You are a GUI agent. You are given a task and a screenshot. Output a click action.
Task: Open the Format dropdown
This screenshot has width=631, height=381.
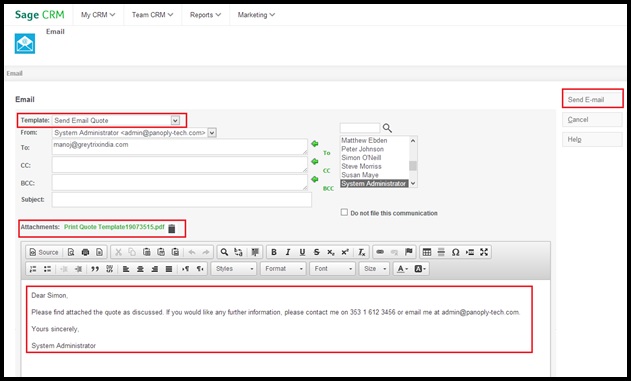[283, 269]
